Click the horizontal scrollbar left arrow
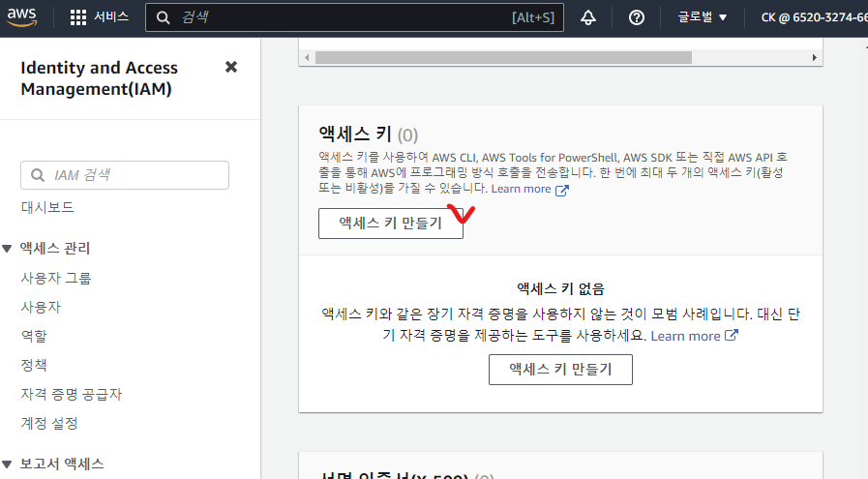Screen dimensions: 868x479 click(307, 58)
